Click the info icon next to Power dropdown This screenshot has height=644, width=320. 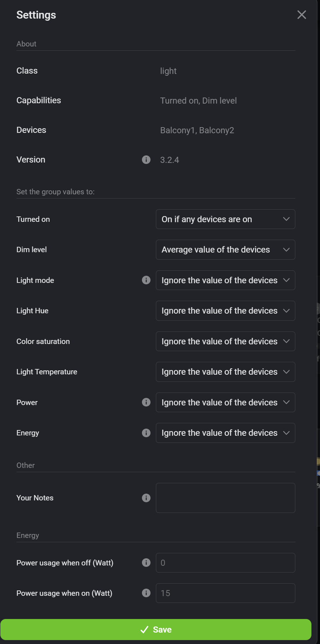pyautogui.click(x=146, y=402)
